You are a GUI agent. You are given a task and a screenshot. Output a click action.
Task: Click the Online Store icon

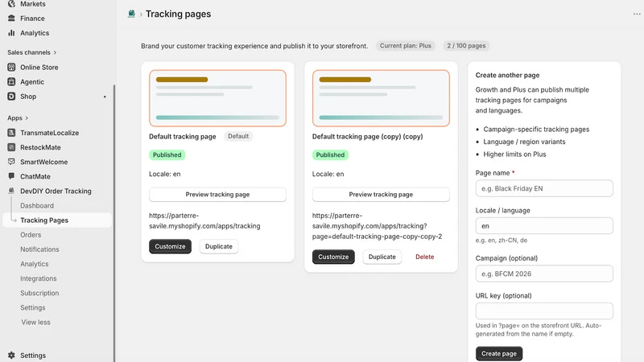coord(11,67)
